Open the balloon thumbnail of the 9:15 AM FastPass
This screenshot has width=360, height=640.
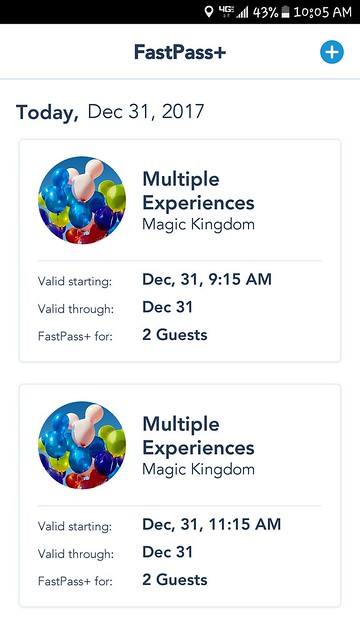[82, 200]
